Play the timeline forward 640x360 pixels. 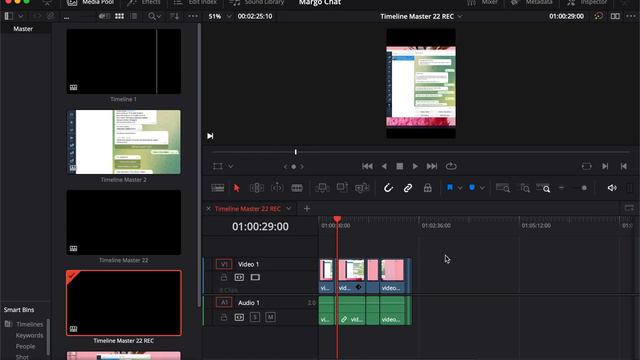coord(415,166)
